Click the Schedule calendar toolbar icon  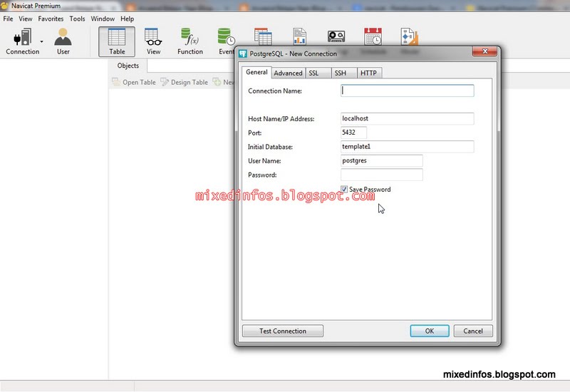[373, 36]
